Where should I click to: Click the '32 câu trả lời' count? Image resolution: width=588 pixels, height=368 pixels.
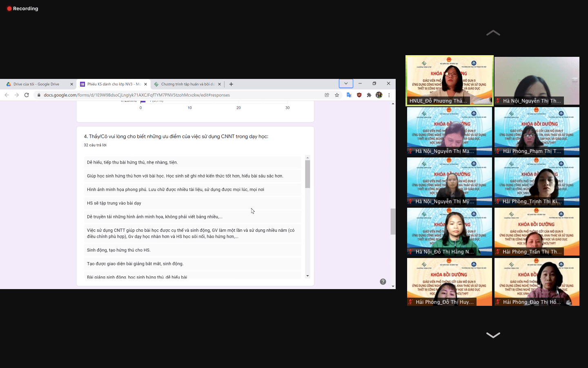95,145
